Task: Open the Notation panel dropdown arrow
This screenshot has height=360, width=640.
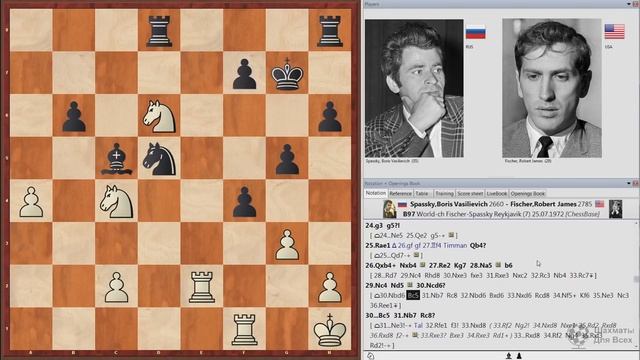Action: (x=629, y=183)
